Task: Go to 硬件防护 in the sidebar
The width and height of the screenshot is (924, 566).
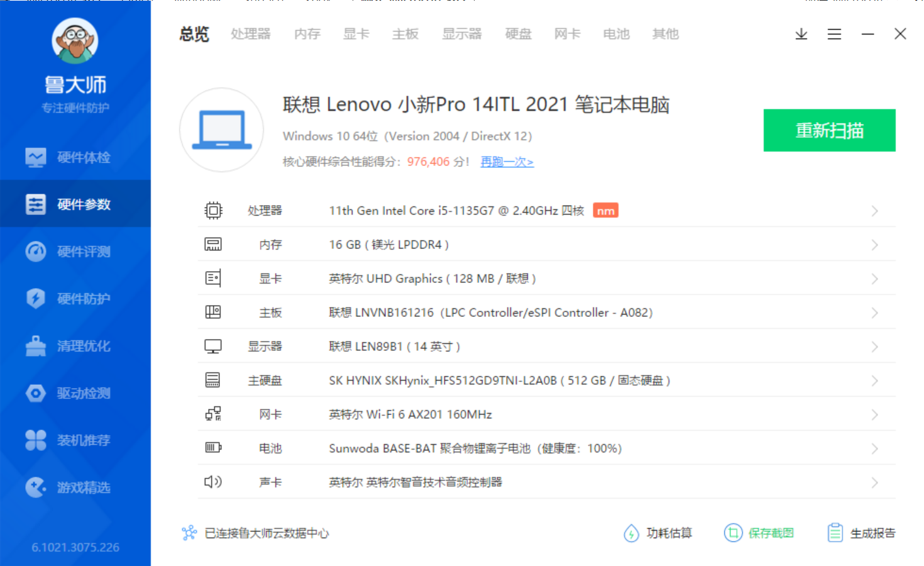Action: click(75, 298)
